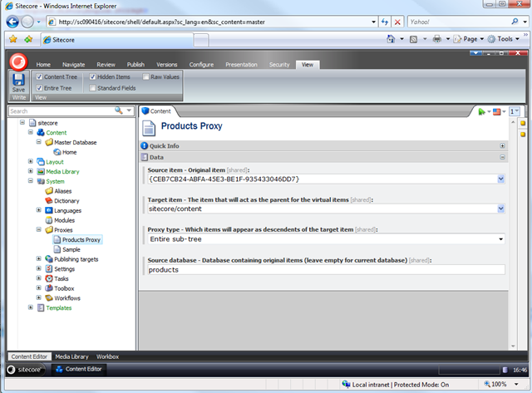Screen dimensions: 532x393
Task: Click the Templates node icon
Action: coord(41,308)
